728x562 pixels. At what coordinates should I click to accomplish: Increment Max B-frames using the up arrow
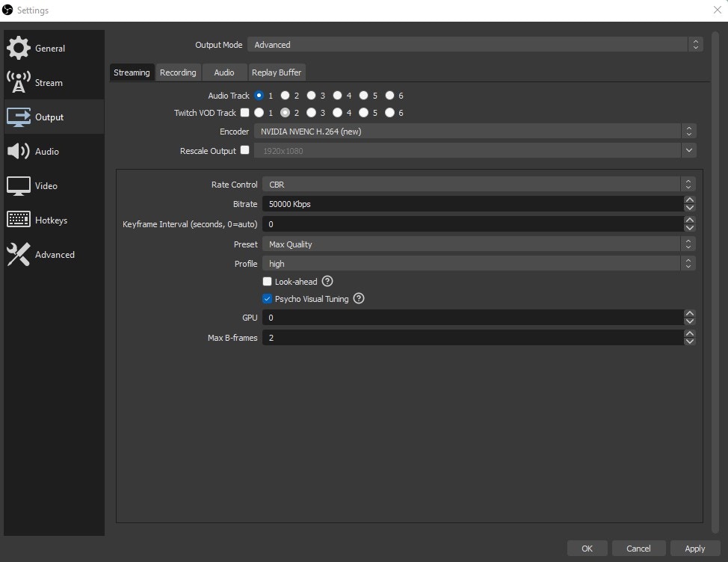click(689, 335)
